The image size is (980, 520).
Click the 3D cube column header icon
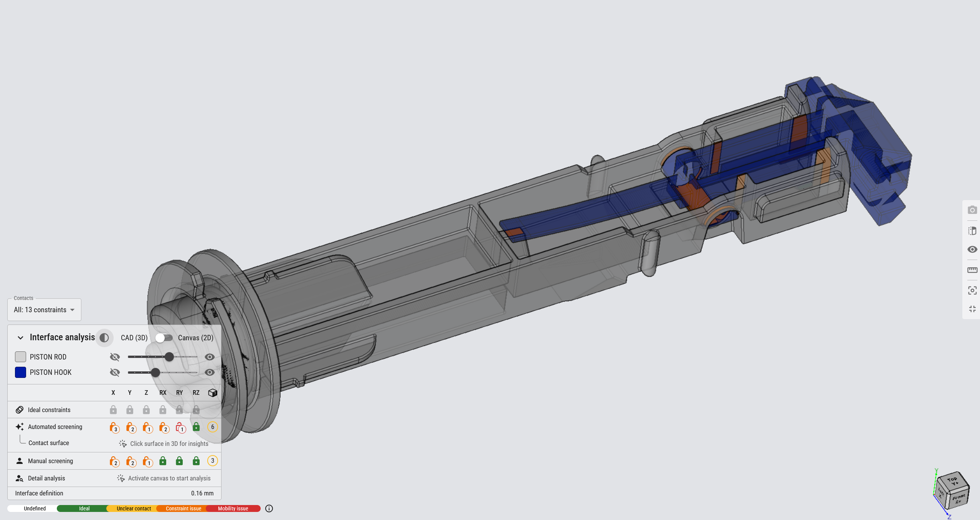click(x=212, y=392)
